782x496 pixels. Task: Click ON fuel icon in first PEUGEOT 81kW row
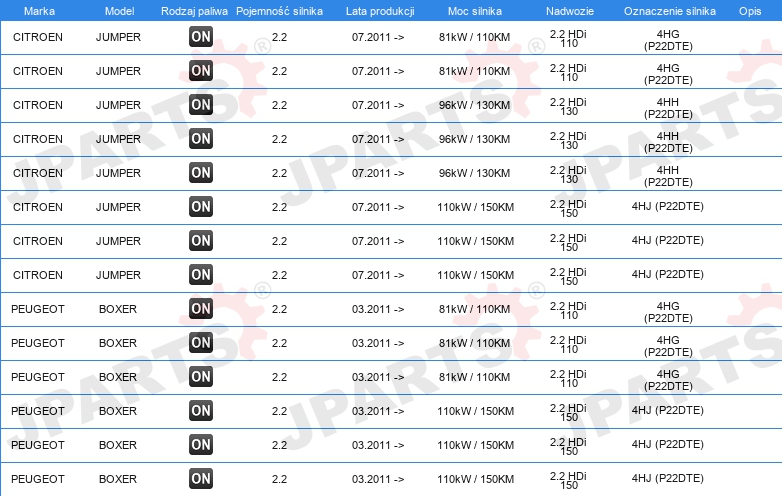[x=201, y=308]
